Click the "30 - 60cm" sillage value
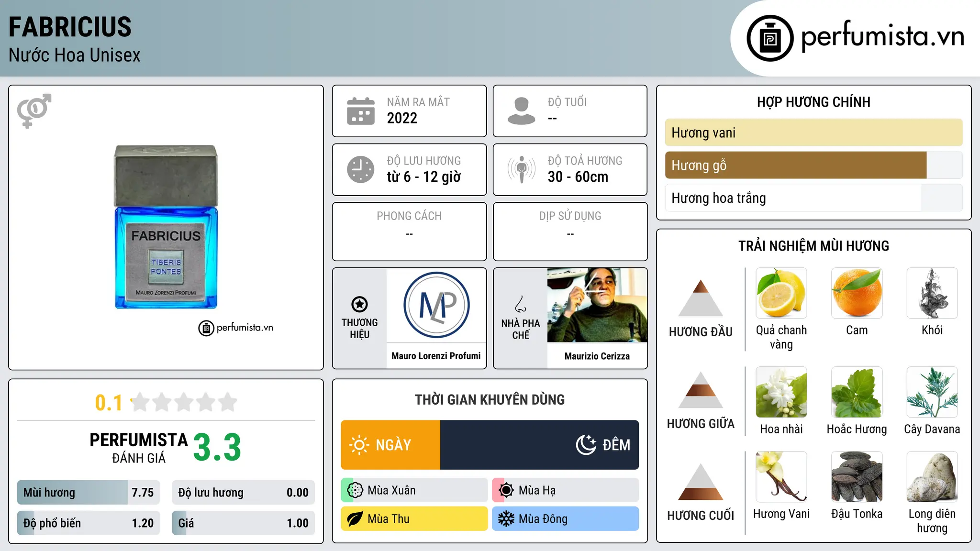The height and width of the screenshot is (551, 980). tap(578, 177)
